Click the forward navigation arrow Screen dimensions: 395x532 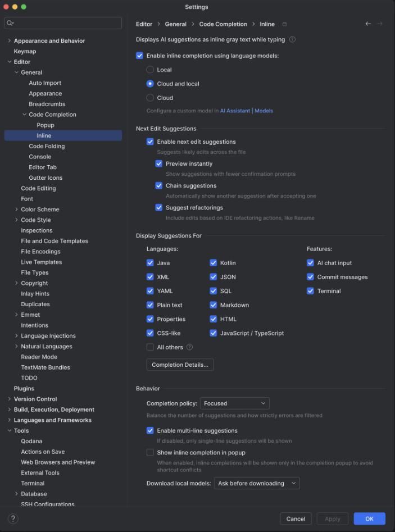click(380, 24)
